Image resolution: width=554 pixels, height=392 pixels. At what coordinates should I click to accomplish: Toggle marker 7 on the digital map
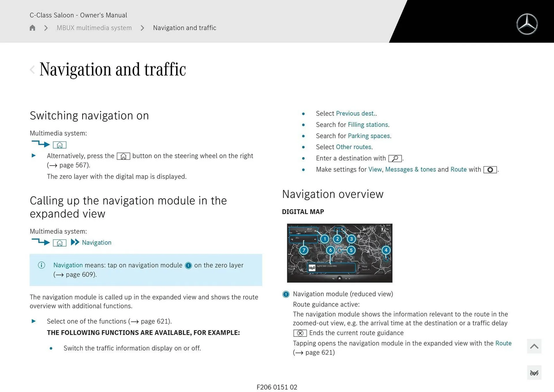pos(304,251)
